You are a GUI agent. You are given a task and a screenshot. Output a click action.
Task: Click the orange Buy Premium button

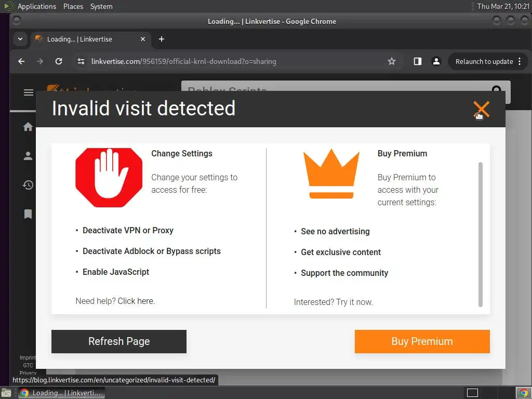click(x=422, y=341)
